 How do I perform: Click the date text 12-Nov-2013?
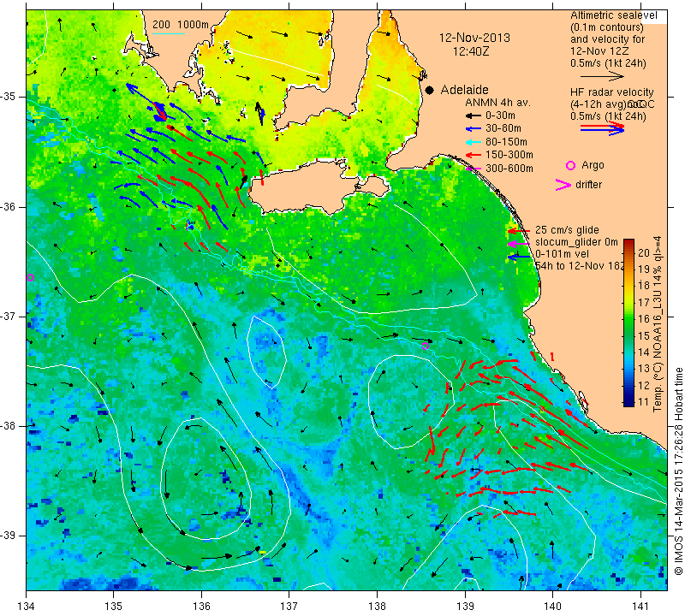(474, 38)
